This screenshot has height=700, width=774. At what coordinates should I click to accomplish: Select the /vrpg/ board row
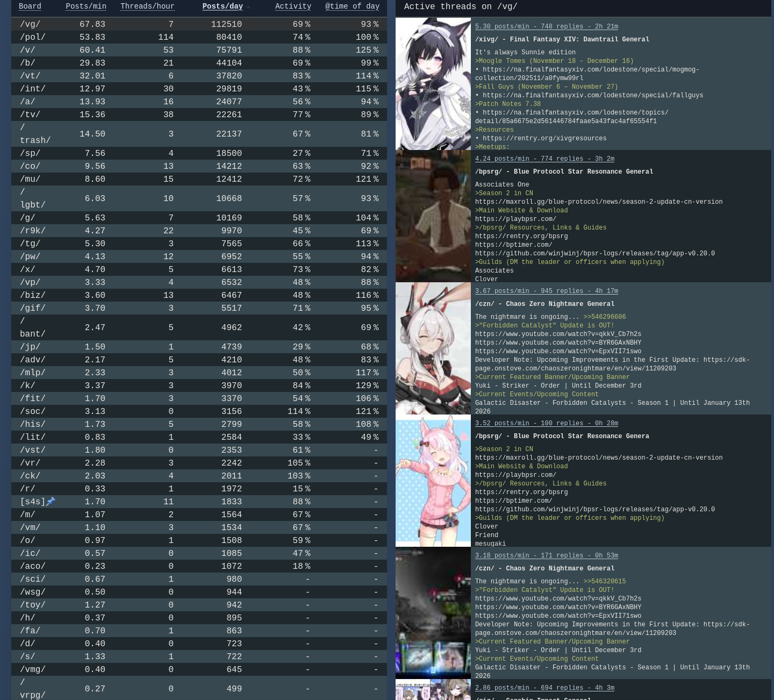pyautogui.click(x=199, y=688)
